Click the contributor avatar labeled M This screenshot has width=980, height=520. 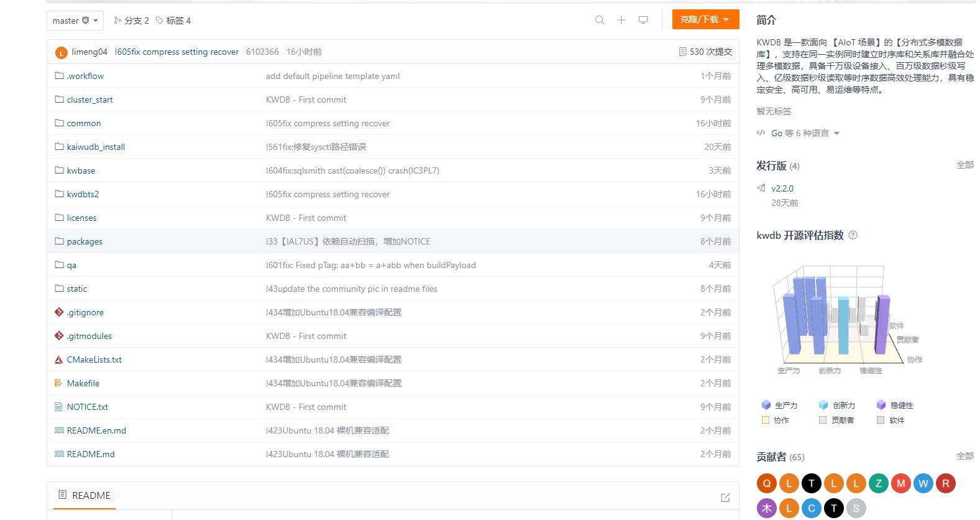[x=901, y=483]
